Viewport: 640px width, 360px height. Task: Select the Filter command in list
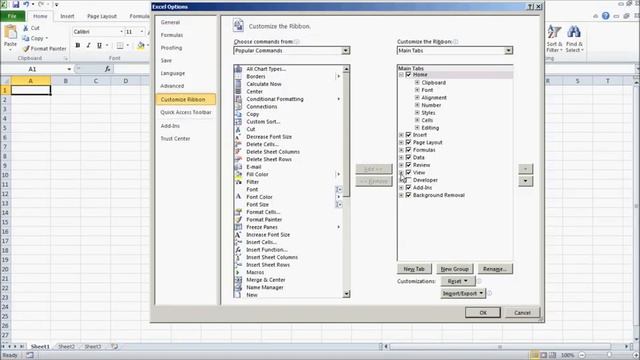click(252, 182)
